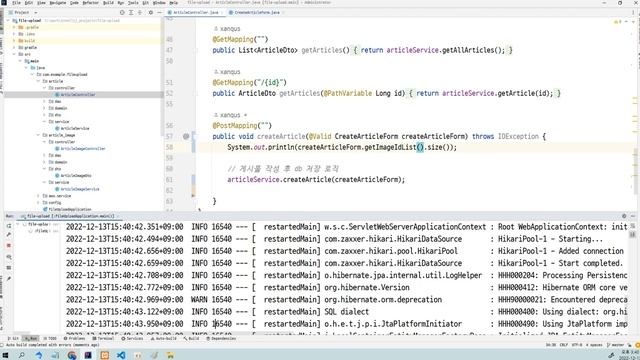Open the TODO tool window
The image size is (640, 360).
[x=51, y=338]
